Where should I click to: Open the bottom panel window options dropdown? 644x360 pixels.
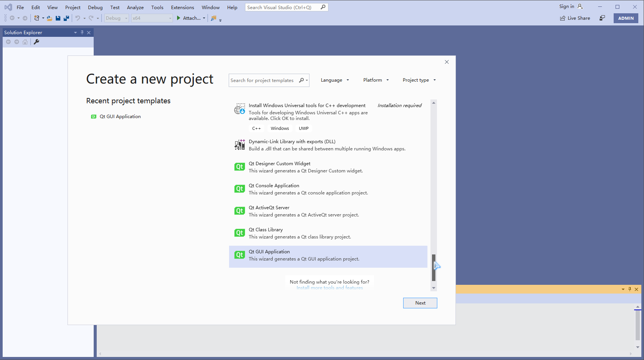click(x=623, y=289)
